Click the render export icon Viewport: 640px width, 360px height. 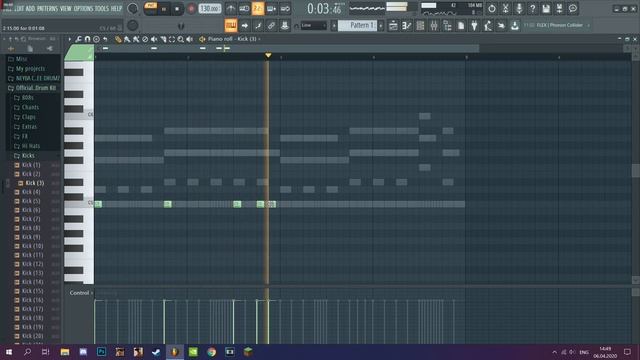coord(559,8)
